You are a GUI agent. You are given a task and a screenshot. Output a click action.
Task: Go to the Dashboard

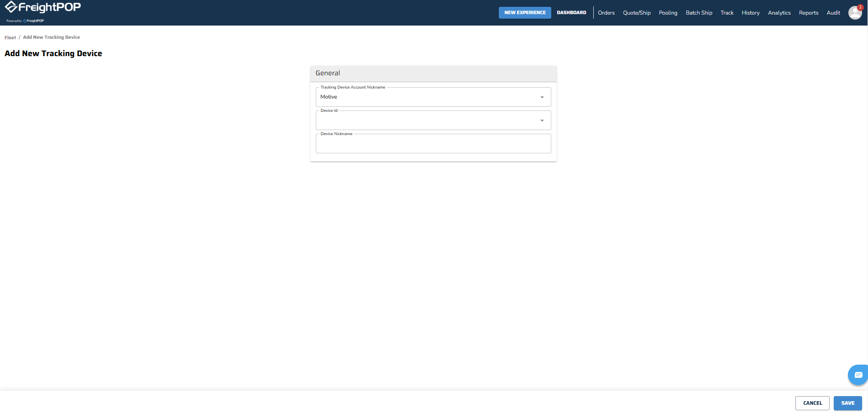coord(571,13)
